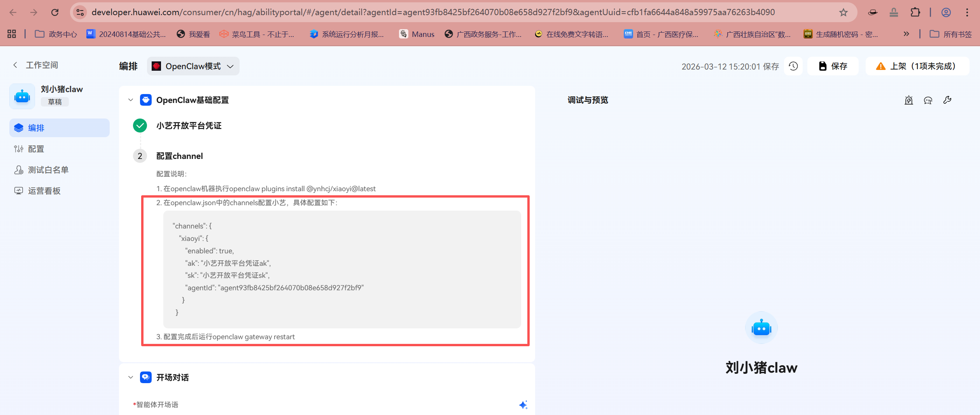
Task: Click the 保存 save button
Action: pyautogui.click(x=833, y=66)
